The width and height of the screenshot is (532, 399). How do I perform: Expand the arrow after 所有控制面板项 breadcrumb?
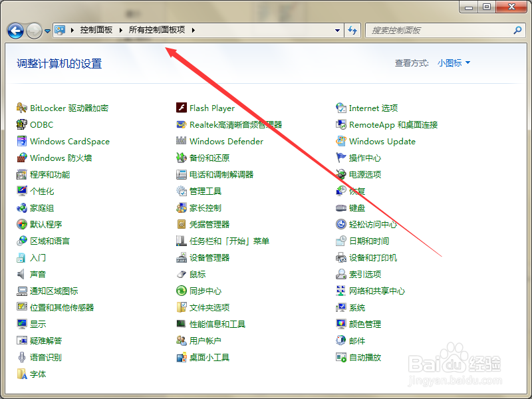[x=193, y=30]
